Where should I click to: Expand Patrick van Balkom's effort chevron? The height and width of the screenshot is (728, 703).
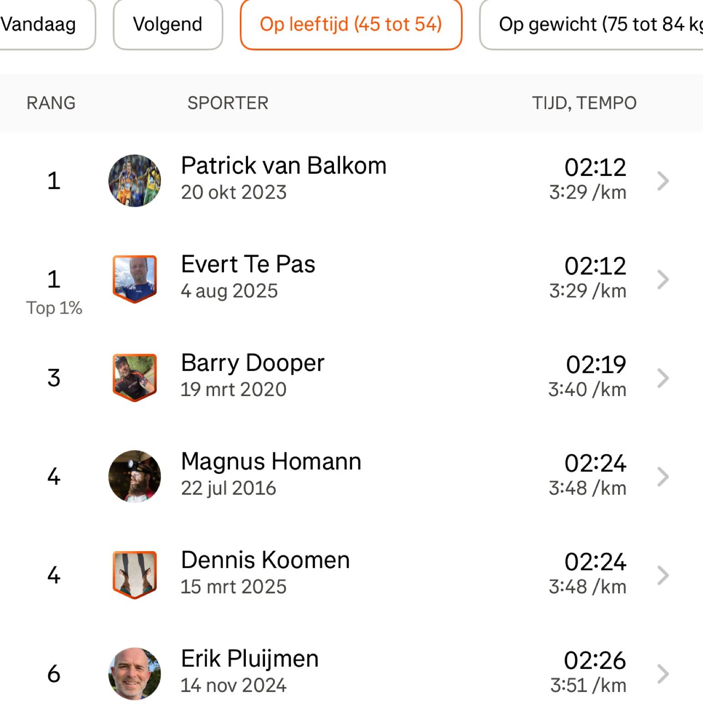tap(663, 181)
